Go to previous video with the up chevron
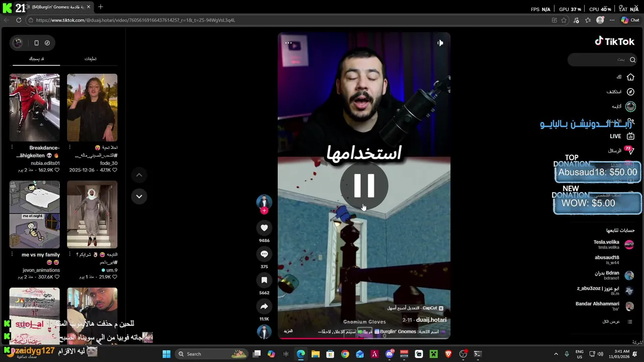Screen dimensions: 644x362 (x=139, y=175)
